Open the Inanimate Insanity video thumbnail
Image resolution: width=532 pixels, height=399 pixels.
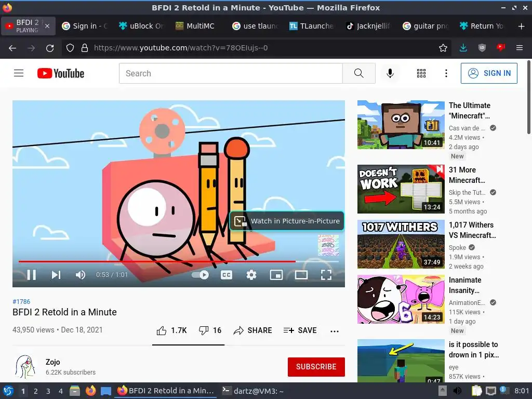tap(401, 299)
